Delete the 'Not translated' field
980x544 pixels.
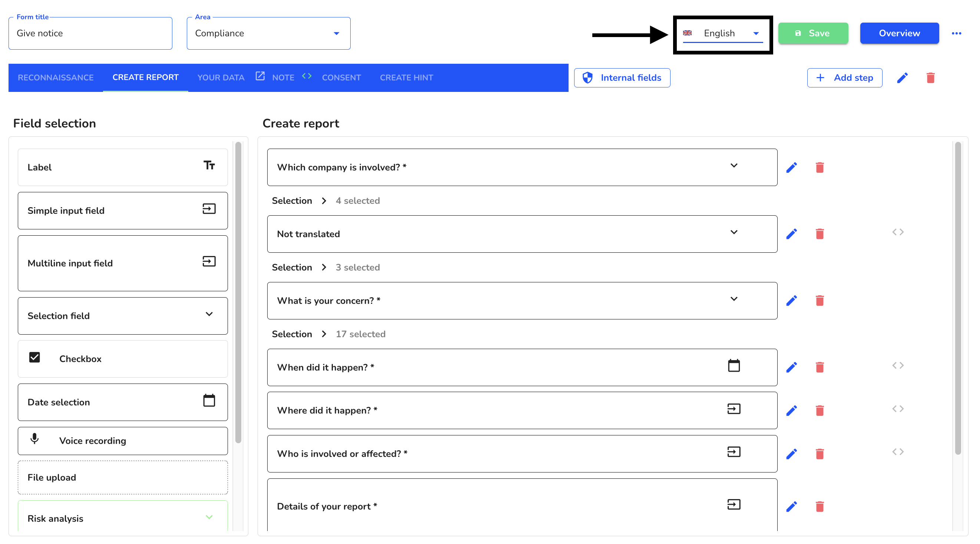pos(820,234)
